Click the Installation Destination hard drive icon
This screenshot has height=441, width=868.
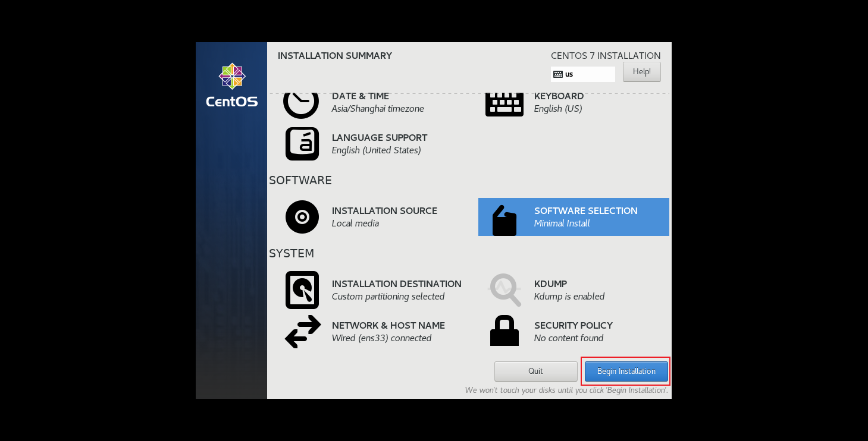[x=302, y=290]
